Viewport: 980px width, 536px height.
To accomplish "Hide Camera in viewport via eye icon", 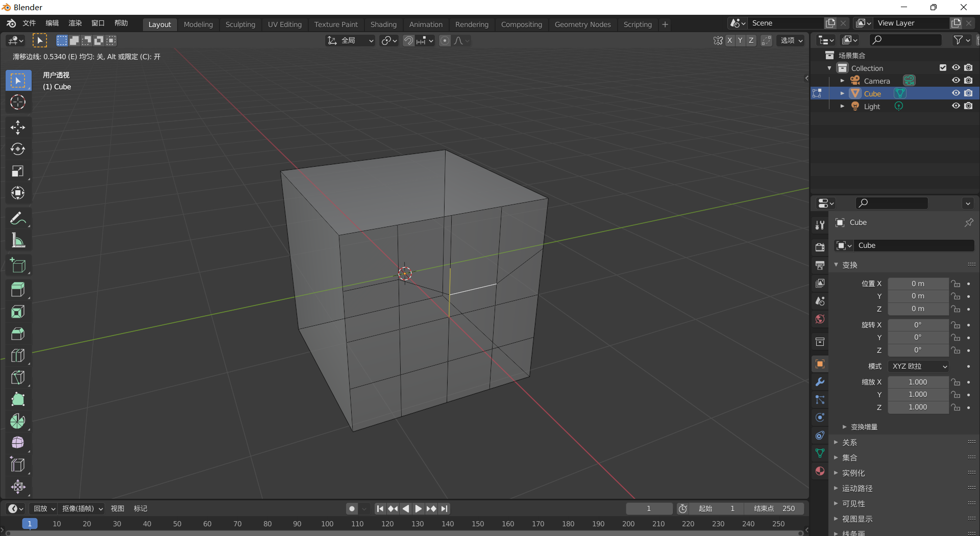I will [x=956, y=81].
